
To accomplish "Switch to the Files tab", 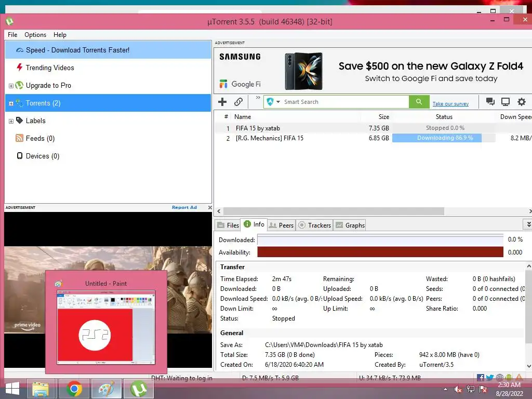I will click(228, 225).
